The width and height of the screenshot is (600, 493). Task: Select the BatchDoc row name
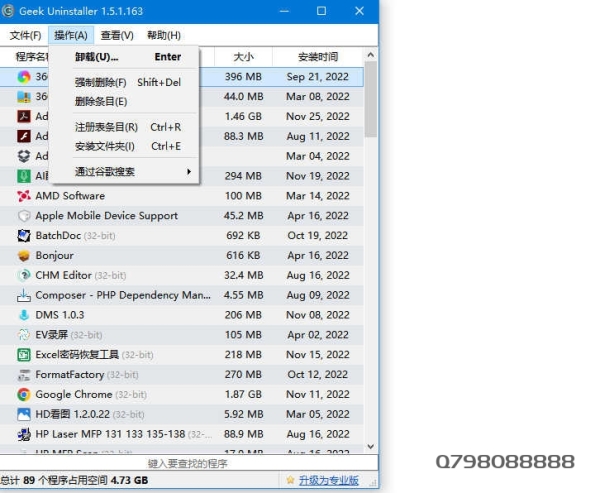pyautogui.click(x=58, y=236)
